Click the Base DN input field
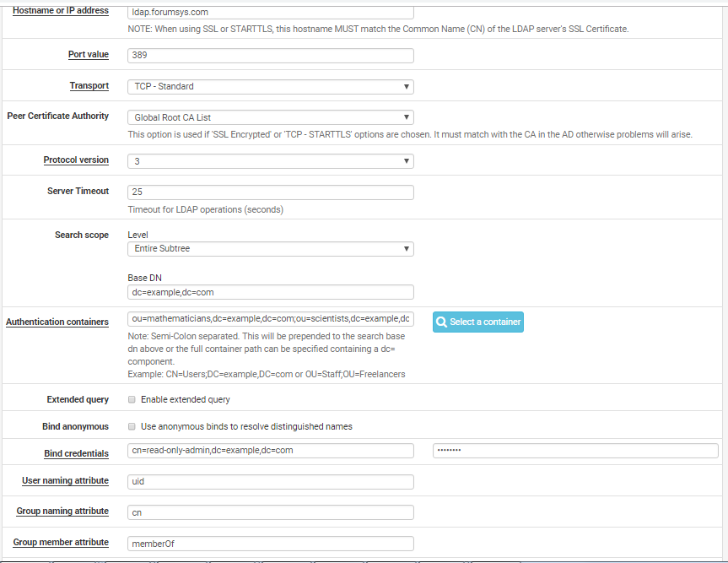728x563 pixels. [270, 292]
